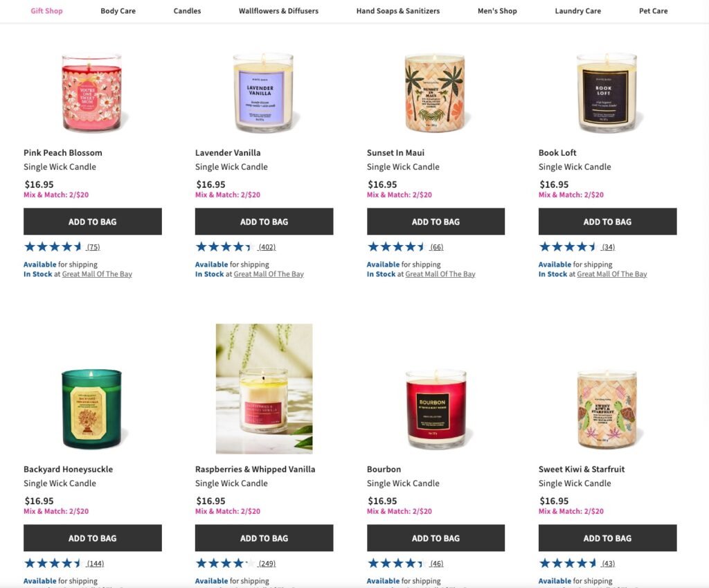Add Bourbon candle to bag
The width and height of the screenshot is (709, 588).
(x=436, y=538)
